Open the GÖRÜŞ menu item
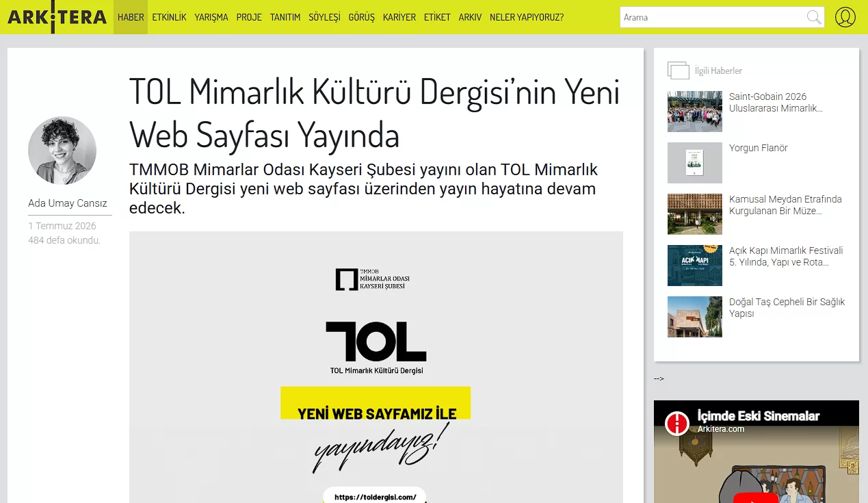This screenshot has height=503, width=868. point(362,17)
